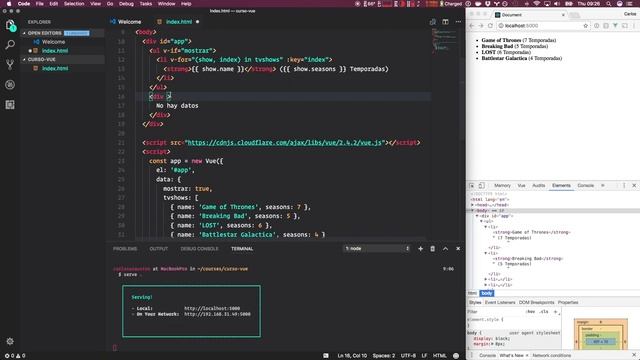Switch to the index.html editor tab
The height and width of the screenshot is (360, 640).
(x=179, y=22)
